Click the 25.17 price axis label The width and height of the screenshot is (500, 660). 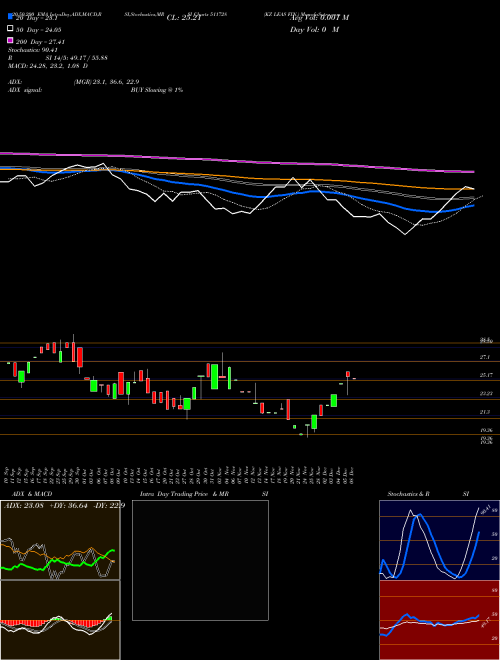click(x=486, y=375)
